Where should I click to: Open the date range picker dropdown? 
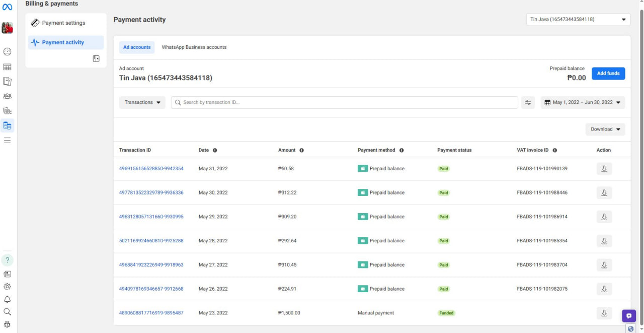click(x=583, y=103)
